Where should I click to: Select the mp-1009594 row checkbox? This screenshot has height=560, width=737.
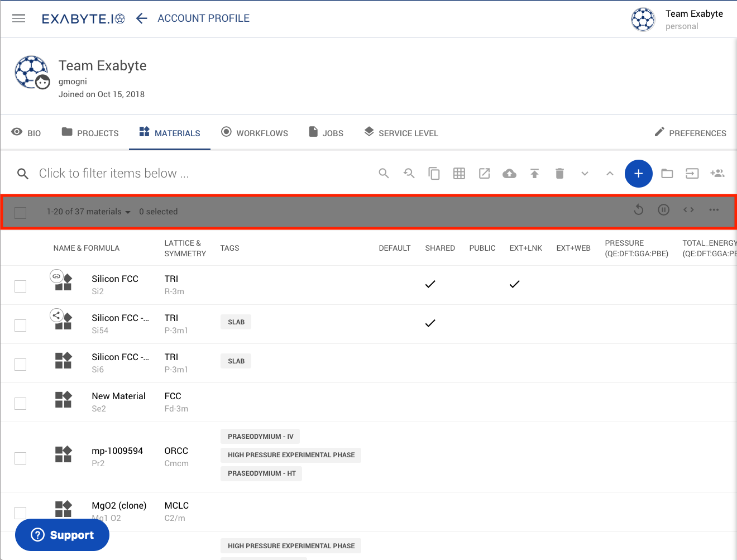[x=21, y=458]
